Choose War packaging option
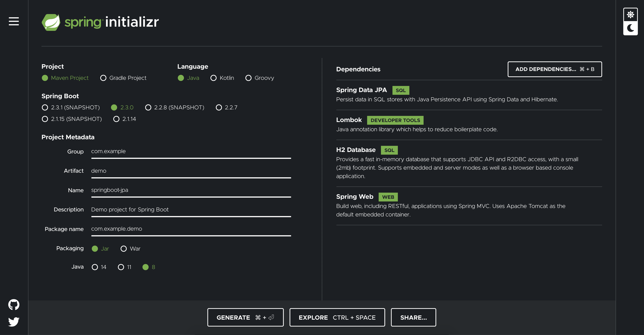 [124, 249]
